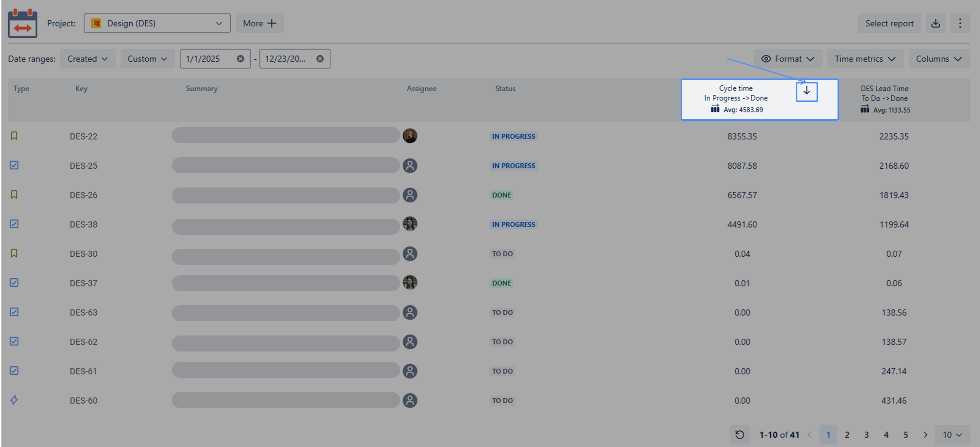Expand the Columns dropdown
The image size is (980, 447).
(938, 59)
